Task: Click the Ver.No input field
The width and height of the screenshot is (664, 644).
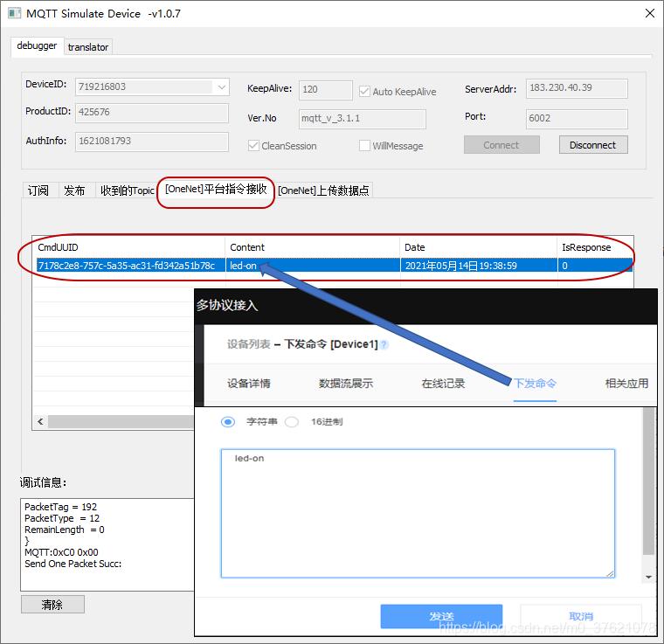Action: tap(362, 119)
